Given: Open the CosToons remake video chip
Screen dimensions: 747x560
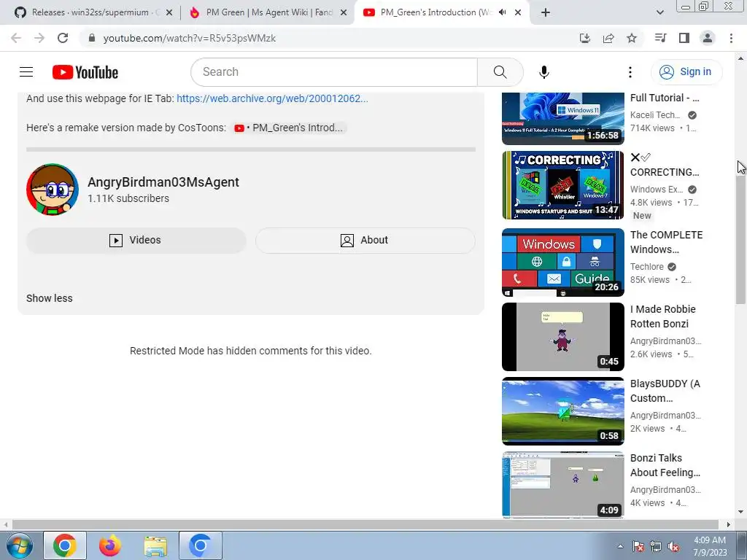Looking at the screenshot, I should (289, 128).
